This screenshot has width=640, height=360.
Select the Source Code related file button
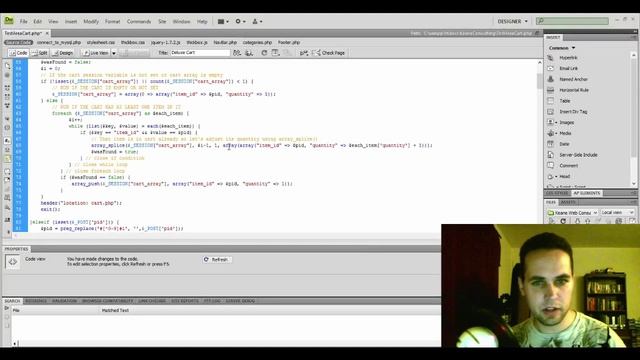tap(18, 42)
